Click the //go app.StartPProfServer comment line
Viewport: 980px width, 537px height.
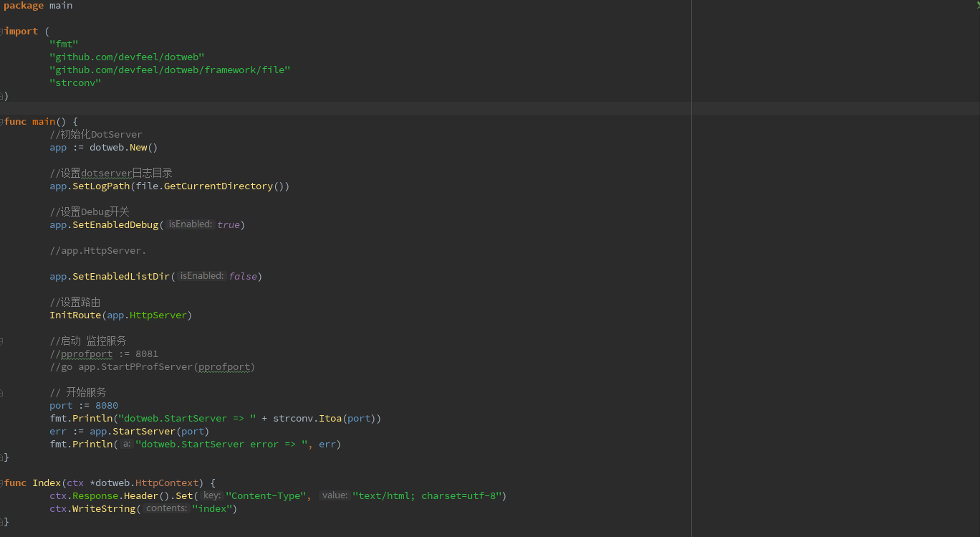coord(153,366)
